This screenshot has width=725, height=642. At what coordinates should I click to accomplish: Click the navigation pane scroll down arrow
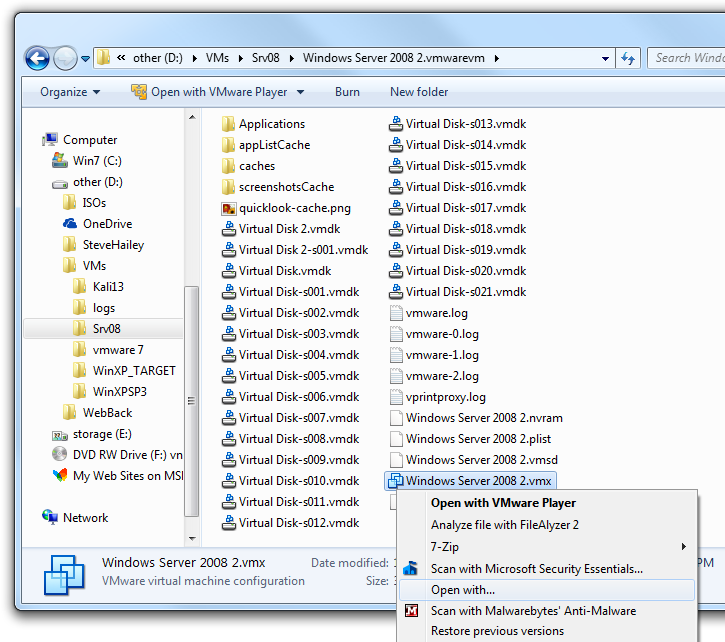click(x=192, y=538)
